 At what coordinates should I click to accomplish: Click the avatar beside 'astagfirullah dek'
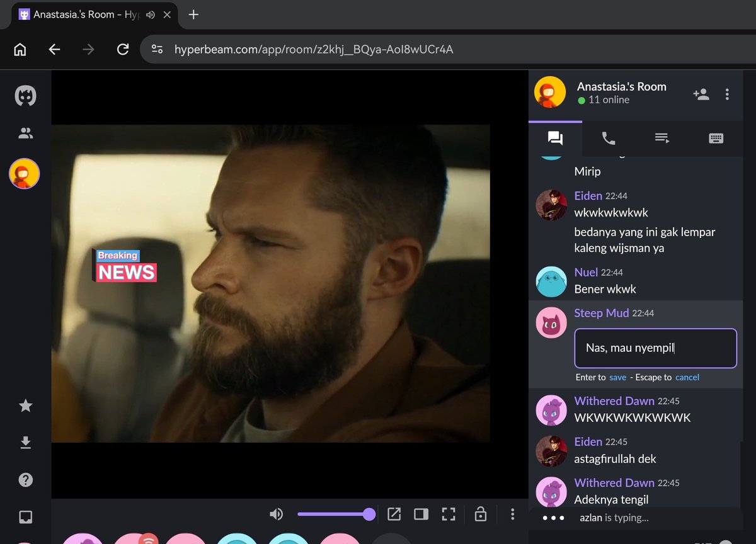(551, 451)
